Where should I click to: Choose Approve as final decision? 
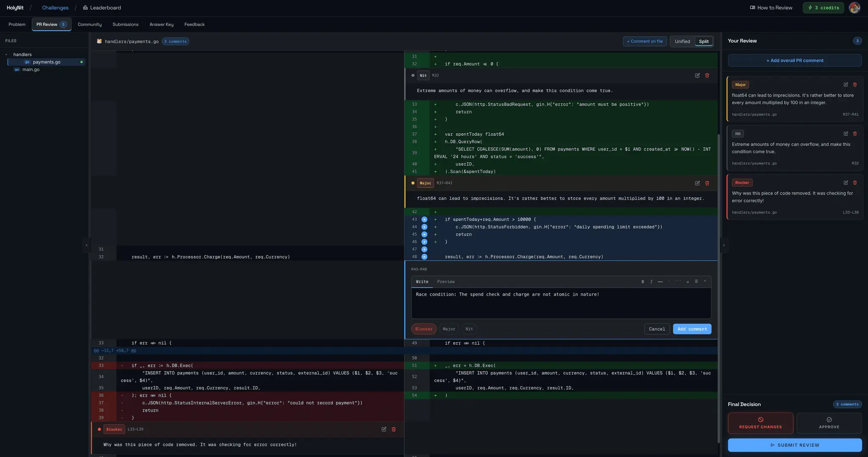829,423
